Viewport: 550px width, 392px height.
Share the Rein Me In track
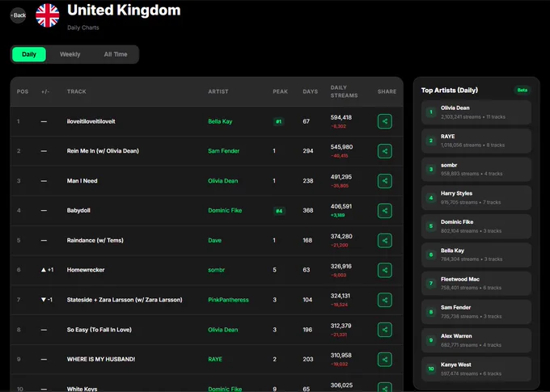(x=385, y=151)
